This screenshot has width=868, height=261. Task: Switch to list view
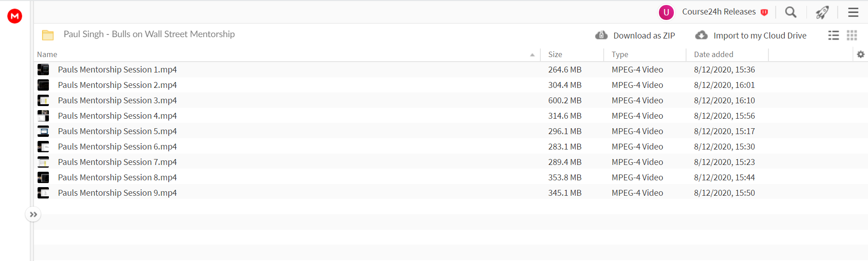(x=834, y=35)
